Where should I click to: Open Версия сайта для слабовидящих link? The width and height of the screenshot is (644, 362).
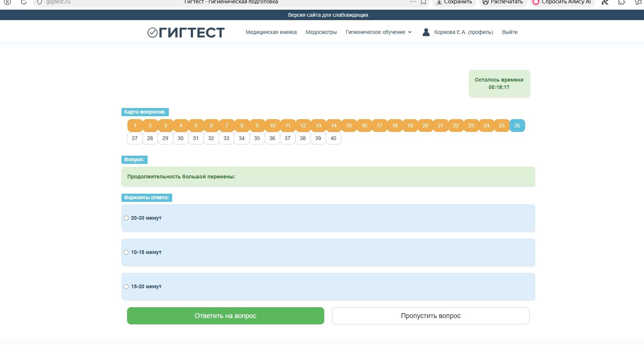328,15
